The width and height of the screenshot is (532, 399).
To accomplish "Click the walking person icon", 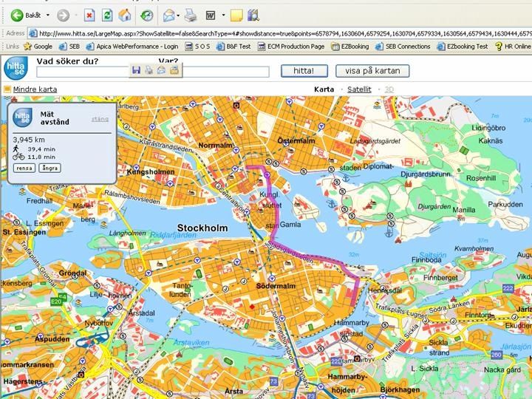I will (x=16, y=149).
